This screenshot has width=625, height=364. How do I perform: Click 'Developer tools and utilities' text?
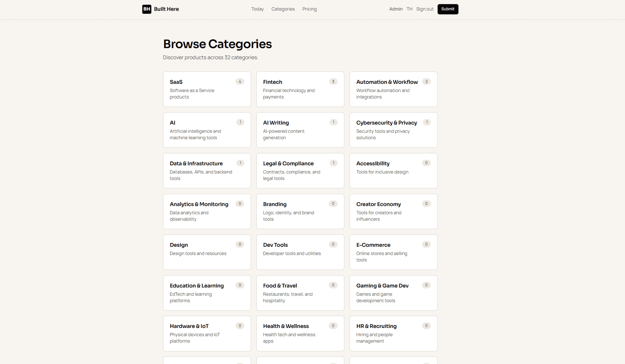pos(292,253)
